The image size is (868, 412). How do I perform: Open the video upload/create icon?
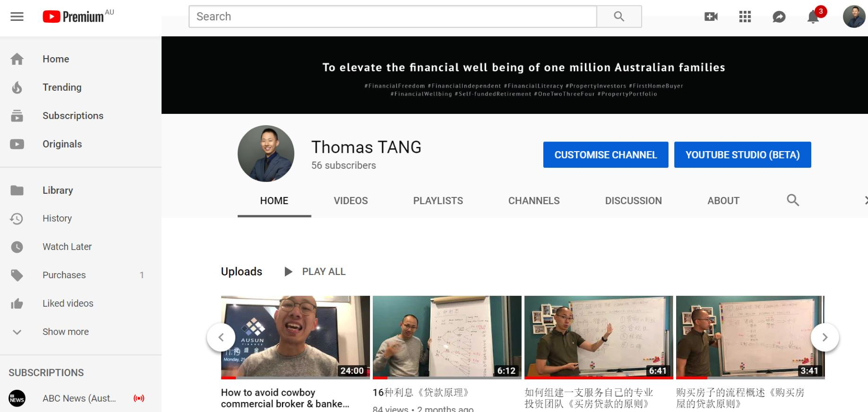point(710,17)
